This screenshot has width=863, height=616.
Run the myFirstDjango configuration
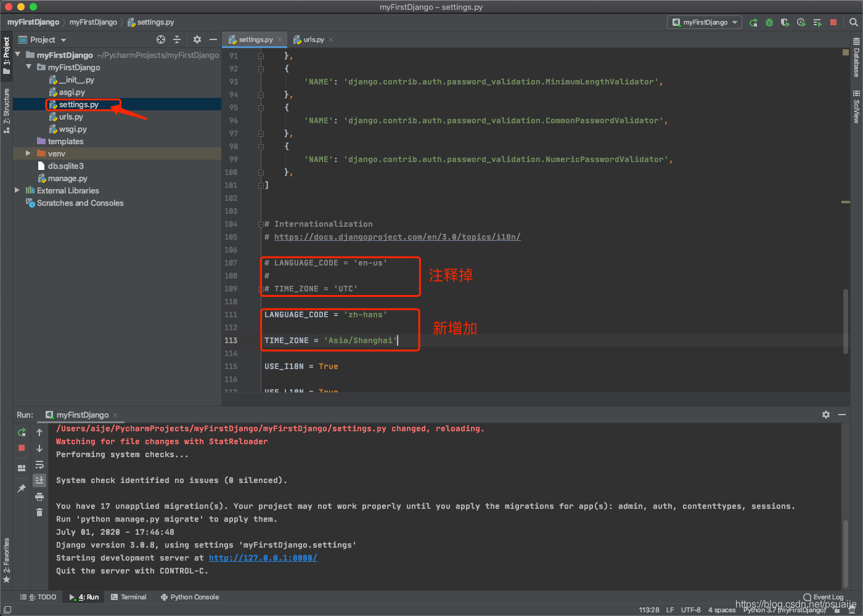coord(753,22)
